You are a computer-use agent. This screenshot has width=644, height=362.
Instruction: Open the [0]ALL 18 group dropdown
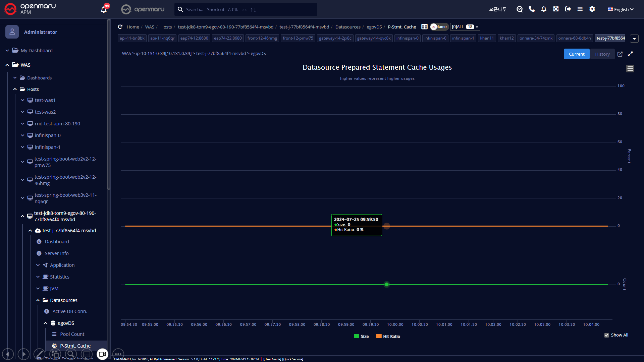(x=465, y=27)
